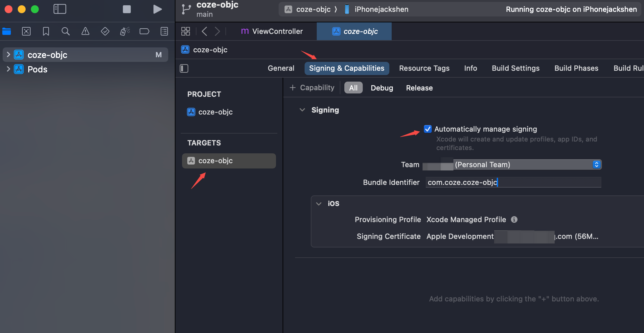Select the coze-objc editor tab
644x333 pixels.
354,31
